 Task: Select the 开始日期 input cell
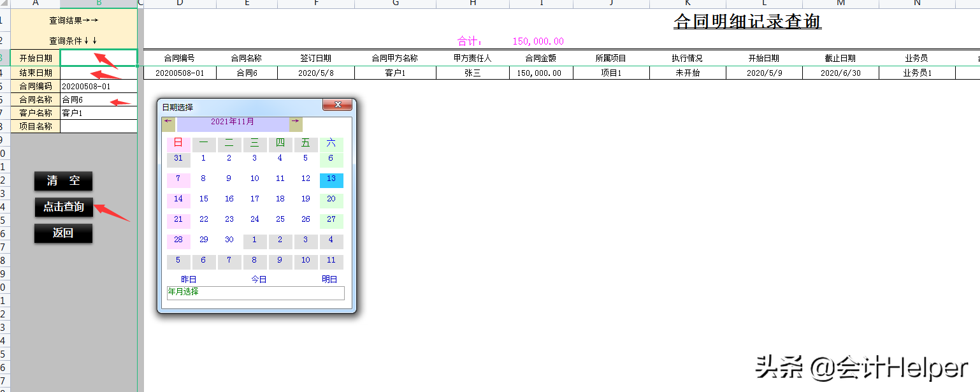(x=99, y=58)
